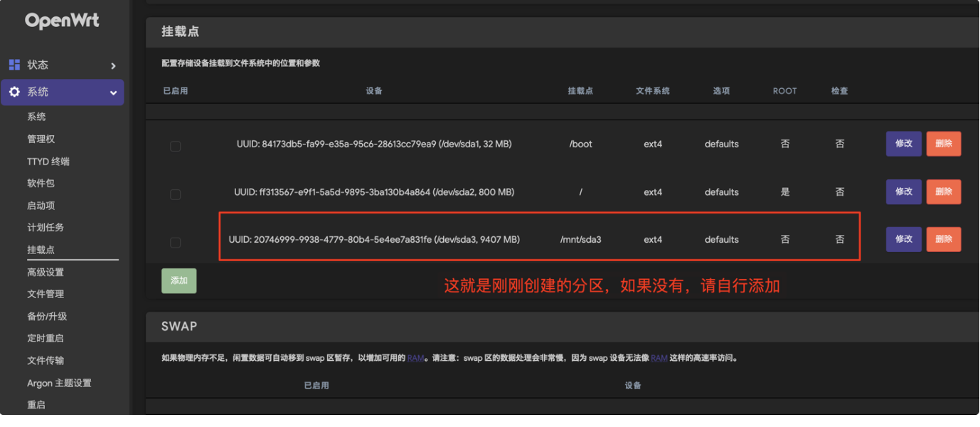Go to 备份/升级 page
This screenshot has width=980, height=427.
coord(47,316)
